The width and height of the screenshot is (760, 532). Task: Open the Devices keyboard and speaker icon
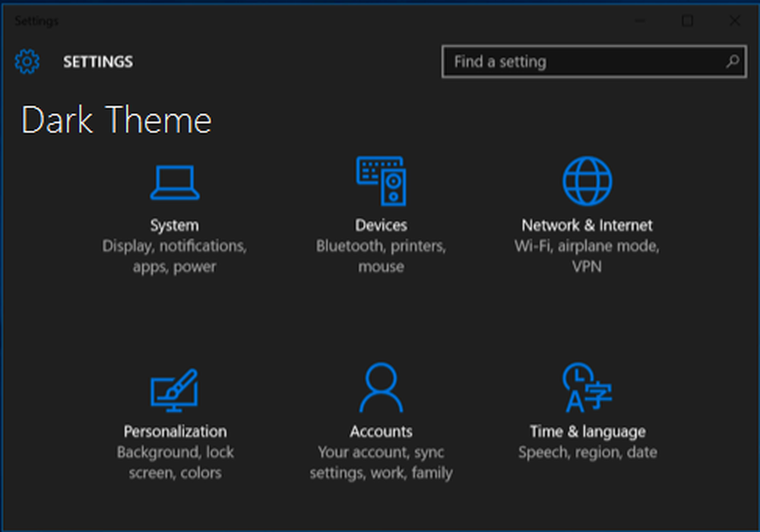(x=381, y=181)
